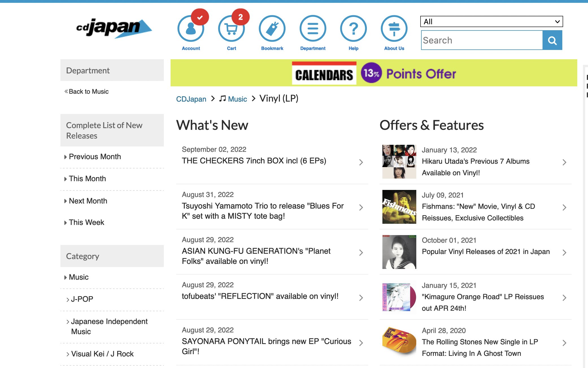Open Hikaru Utada's Previous 7 Albums offer
The width and height of the screenshot is (588, 368).
[476, 167]
